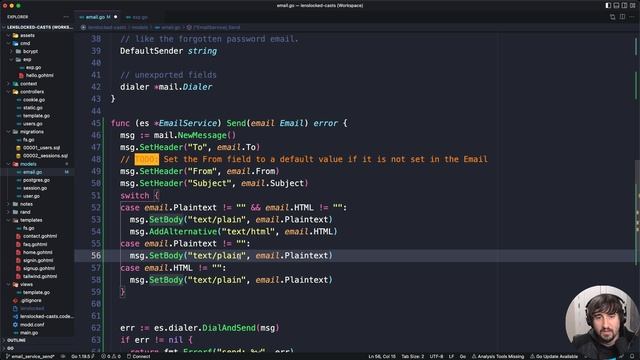Screen dimensions: 640x360
Task: Toggle the primary sidebar layout icon
Action: click(608, 5)
